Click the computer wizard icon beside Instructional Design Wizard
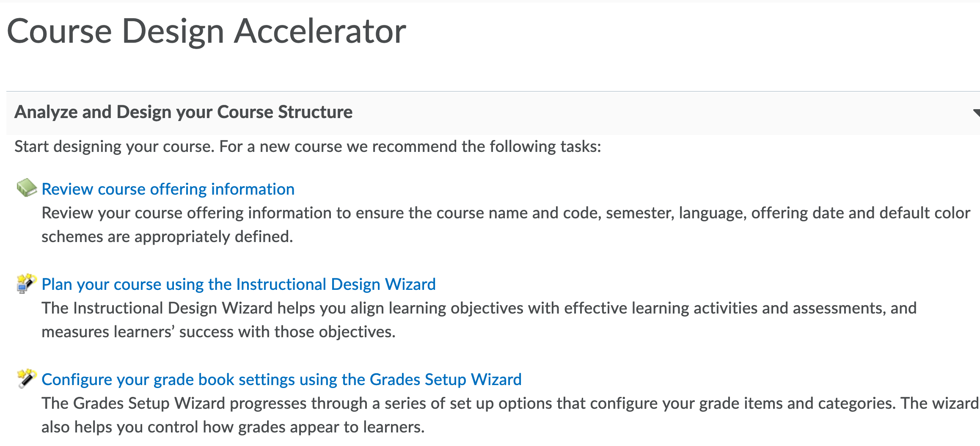This screenshot has width=980, height=446. (x=26, y=283)
